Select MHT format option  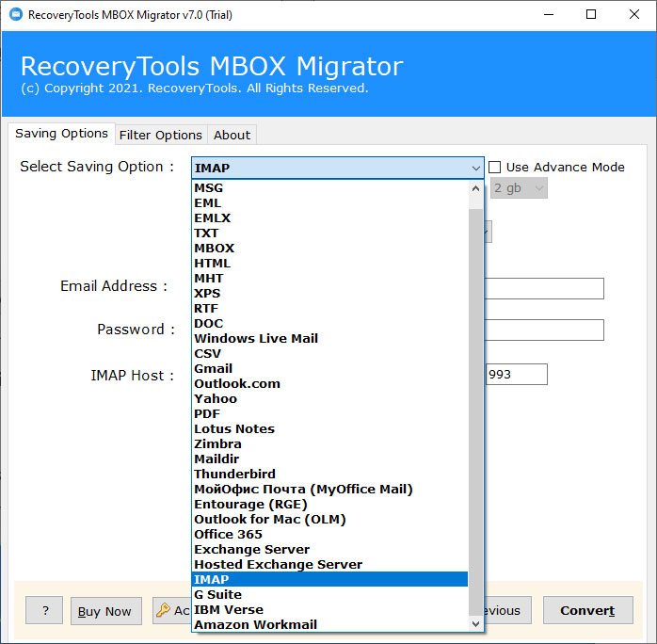coord(329,278)
